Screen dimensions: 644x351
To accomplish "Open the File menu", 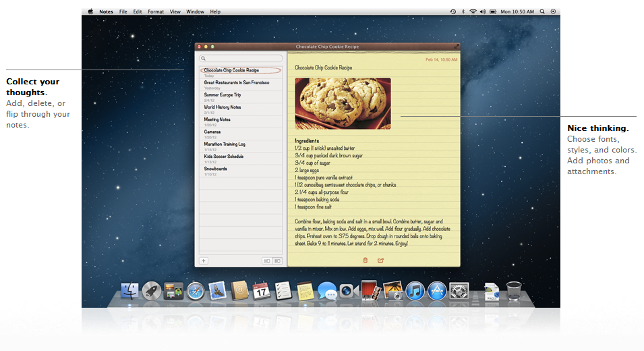I will point(123,11).
